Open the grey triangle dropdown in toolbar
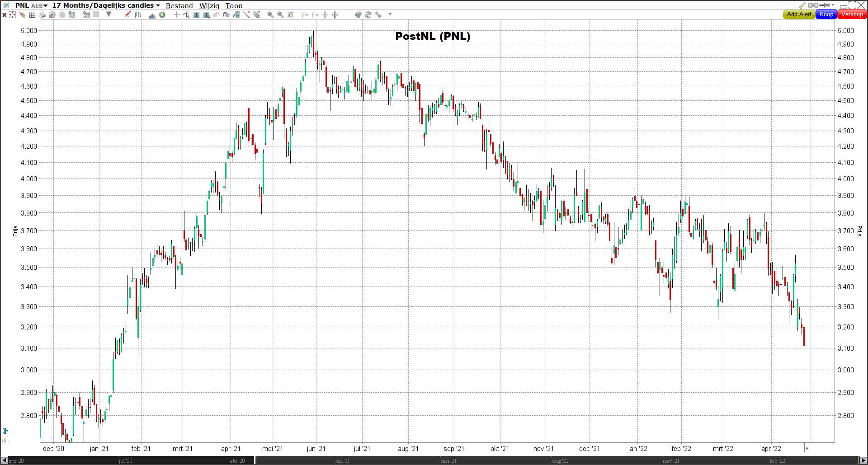 pos(108,14)
